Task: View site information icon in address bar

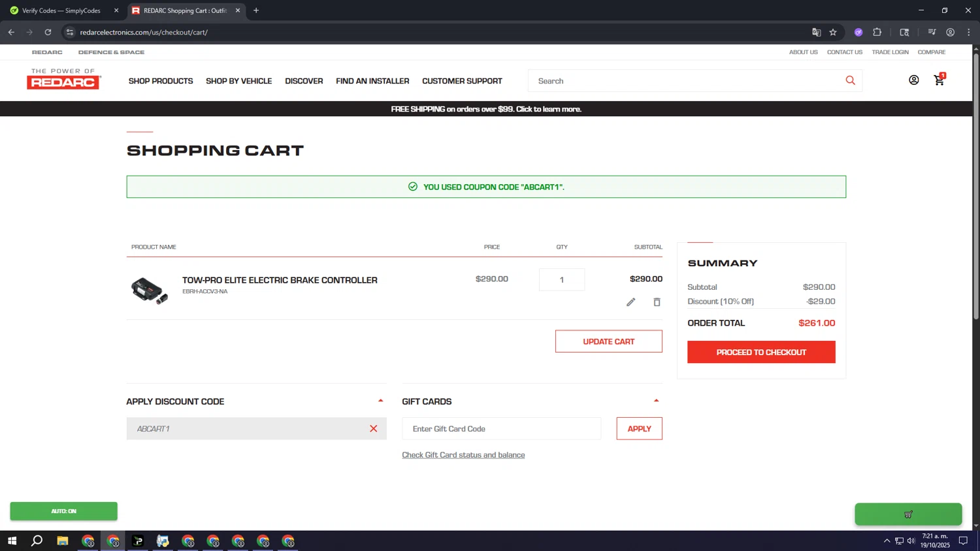Action: pyautogui.click(x=70, y=32)
